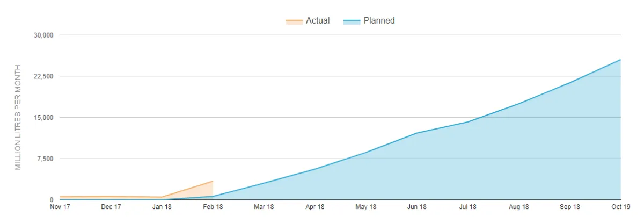644x223 pixels.
Task: Select the Planned data point at Jul 18
Action: (x=468, y=122)
